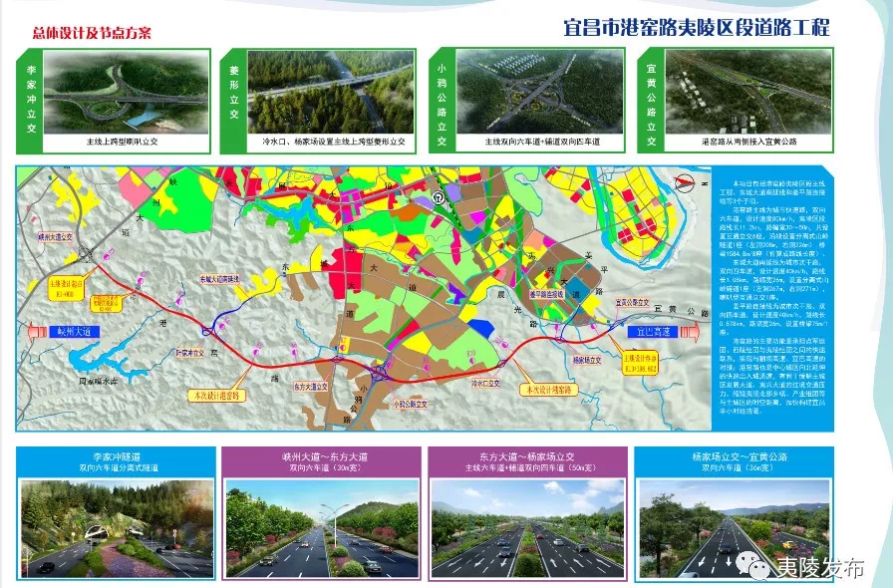
Task: Open the 东方大道～杨家场立交 road rendering
Action: 527,527
